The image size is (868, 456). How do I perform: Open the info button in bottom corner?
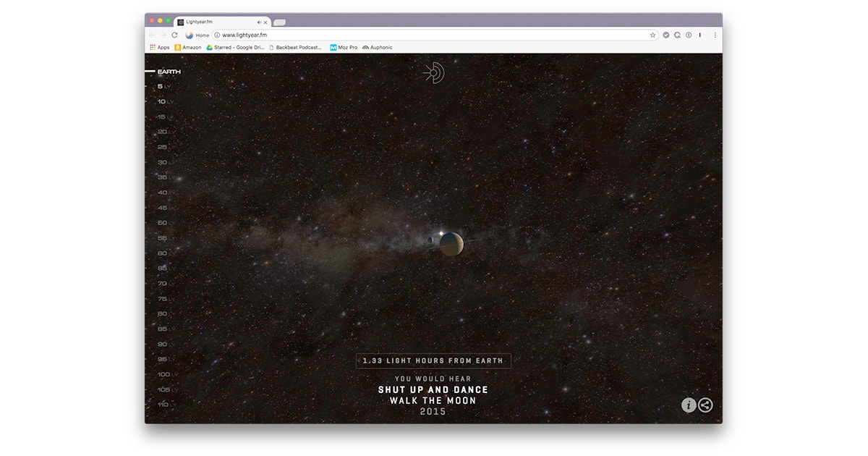pos(689,405)
